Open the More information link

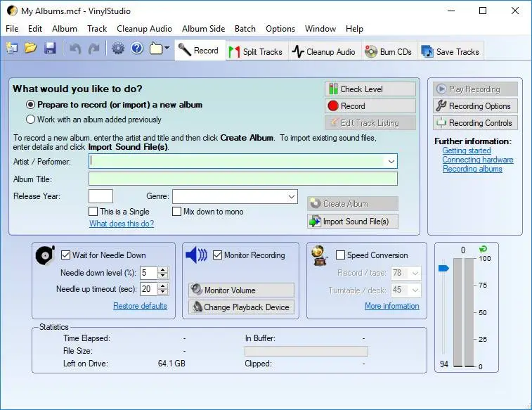[392, 306]
